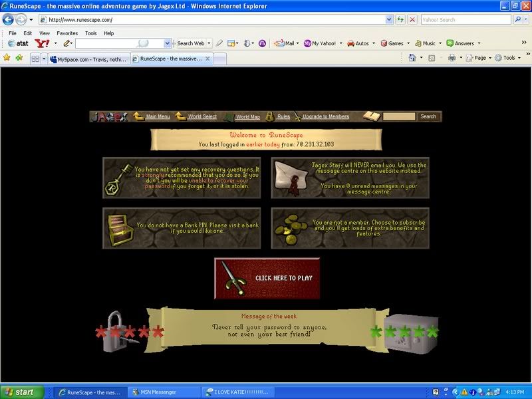
Task: Go to the Main Menu link
Action: coord(158,116)
